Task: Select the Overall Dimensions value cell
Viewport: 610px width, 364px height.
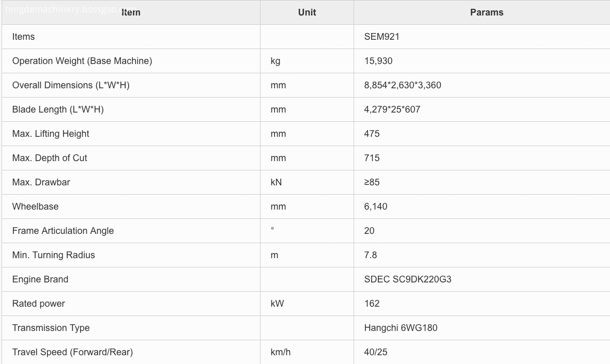Action: 402,85
